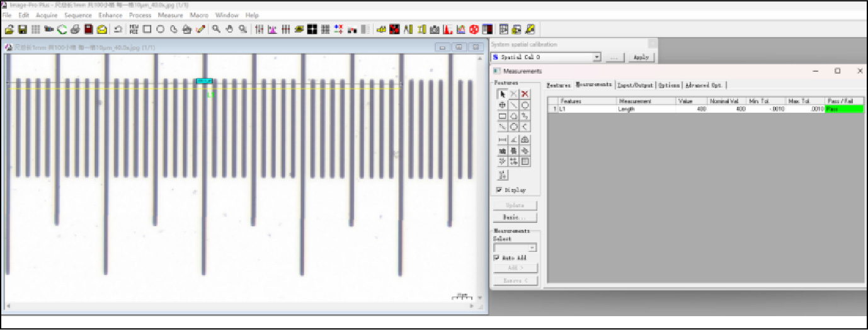Click the magnifying glass zoom tool
This screenshot has width=868, height=330.
point(216,29)
